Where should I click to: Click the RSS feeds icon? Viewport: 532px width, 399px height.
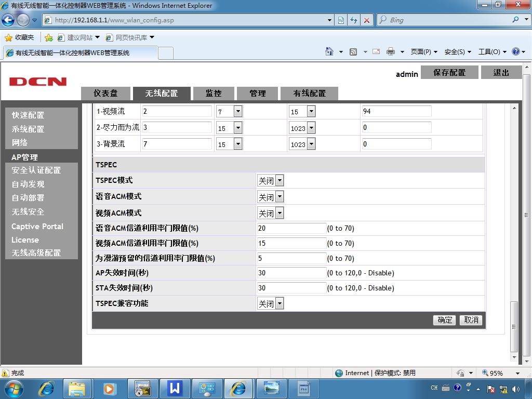pyautogui.click(x=353, y=51)
